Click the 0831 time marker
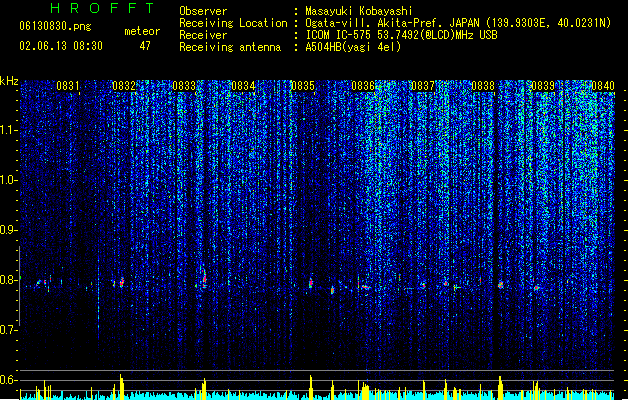The image size is (629, 400). 68,86
